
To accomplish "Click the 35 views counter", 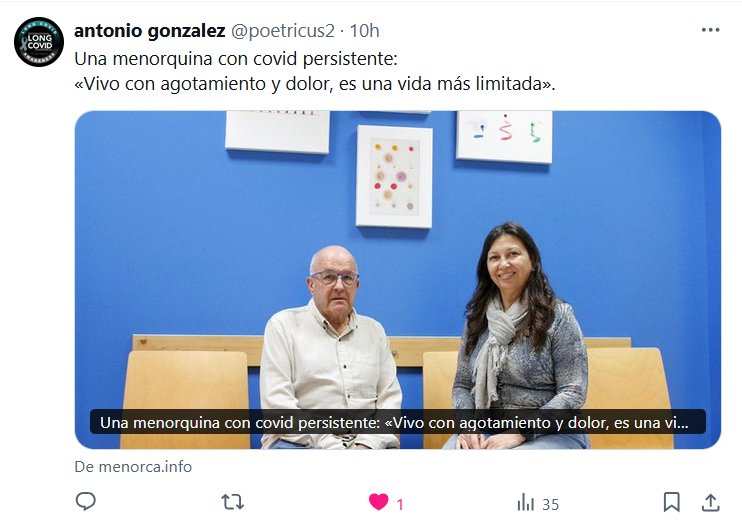I will [550, 505].
